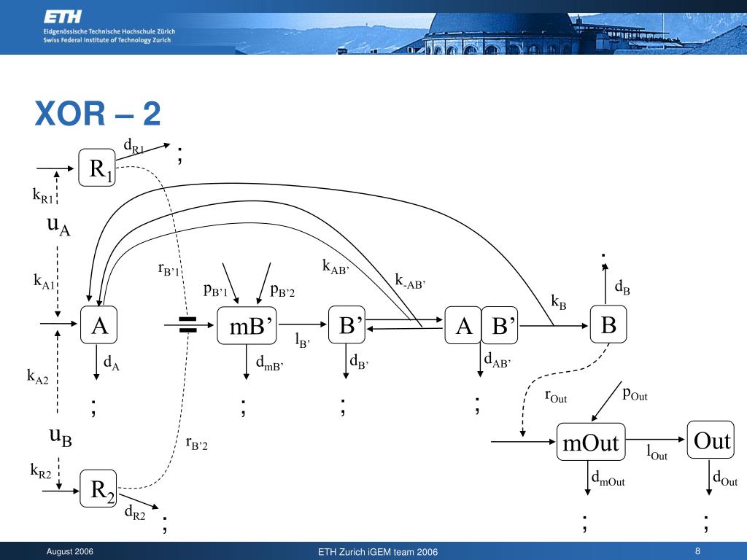Click the kAB' label
This screenshot has width=747, height=560.
click(x=336, y=267)
